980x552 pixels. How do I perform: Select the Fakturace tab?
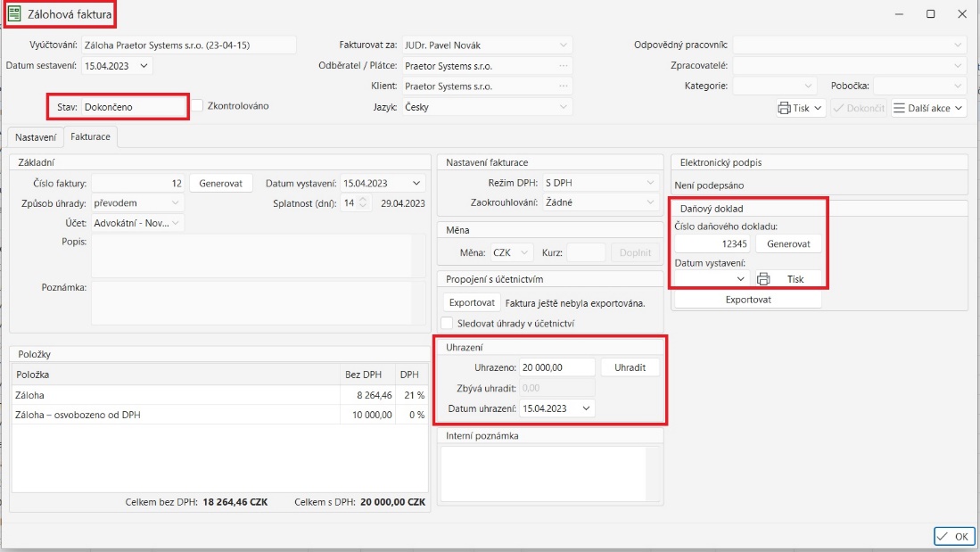pos(91,137)
